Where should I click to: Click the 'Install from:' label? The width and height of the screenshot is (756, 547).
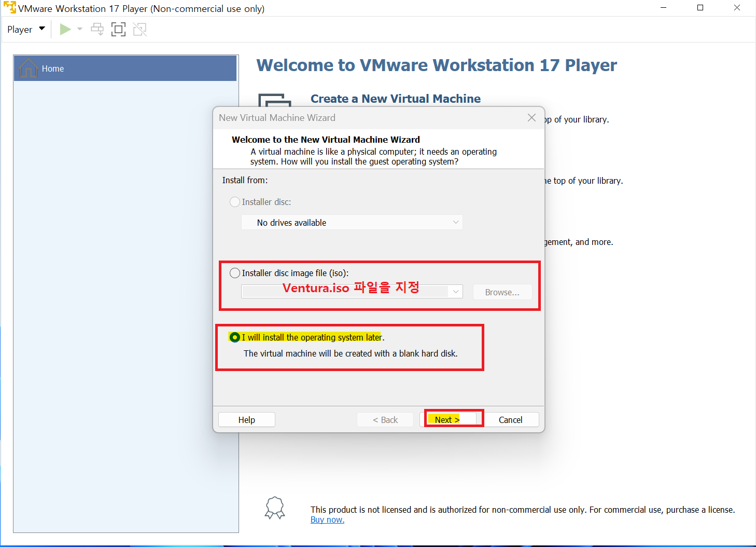(x=245, y=180)
